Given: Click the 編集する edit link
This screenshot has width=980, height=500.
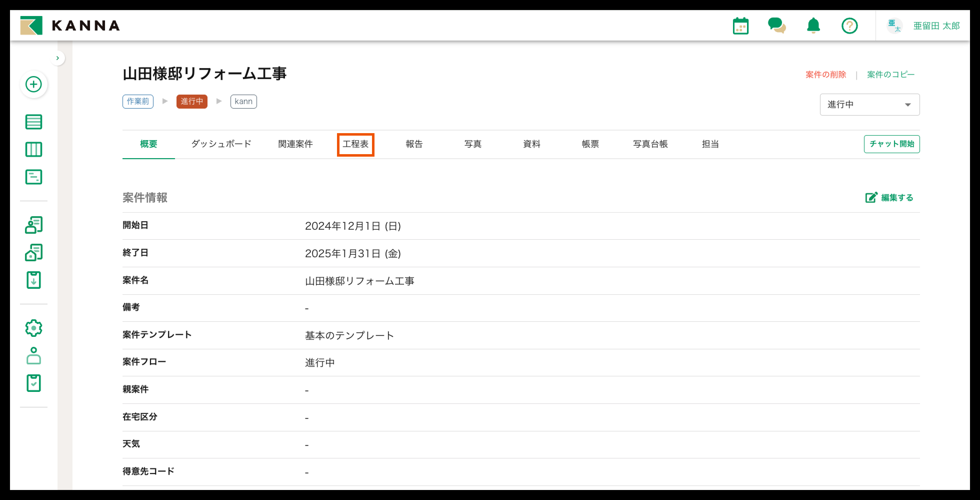Looking at the screenshot, I should pos(889,198).
